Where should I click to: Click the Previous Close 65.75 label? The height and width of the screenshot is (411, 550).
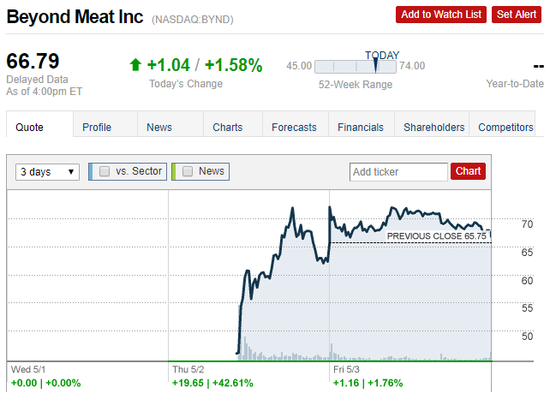coord(437,236)
